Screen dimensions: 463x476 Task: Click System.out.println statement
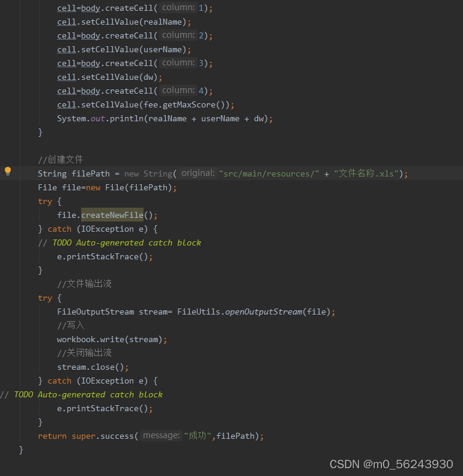(x=165, y=118)
